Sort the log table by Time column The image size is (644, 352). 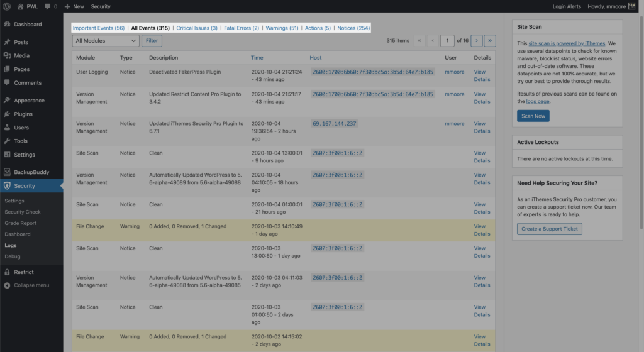click(x=257, y=57)
